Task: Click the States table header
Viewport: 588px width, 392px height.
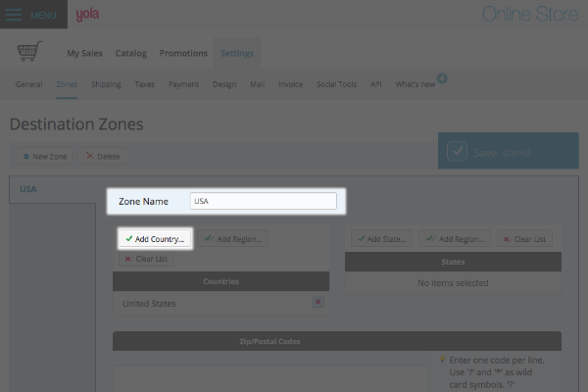Action: 453,262
